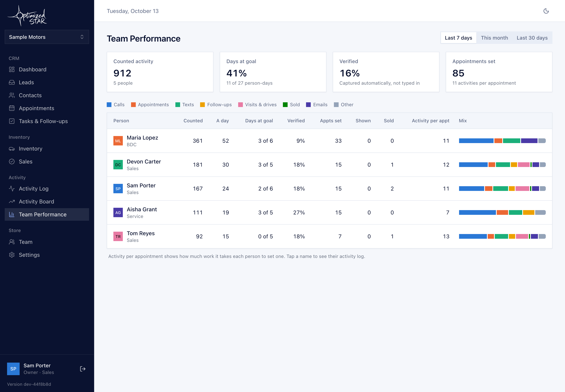Click the Verified column header

tap(296, 121)
